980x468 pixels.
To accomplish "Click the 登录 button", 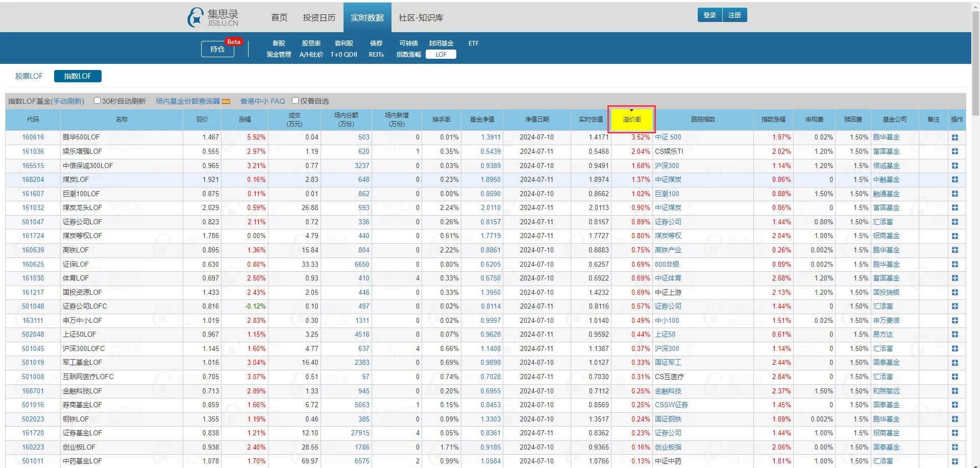I will click(709, 15).
